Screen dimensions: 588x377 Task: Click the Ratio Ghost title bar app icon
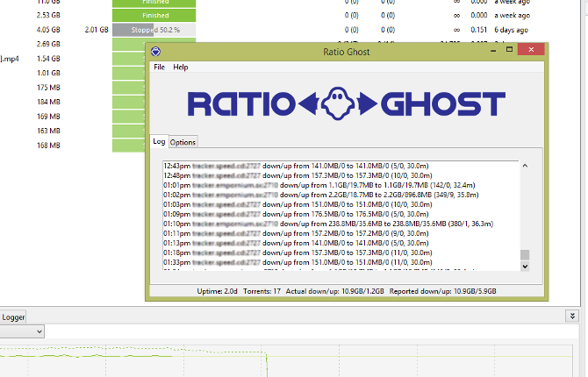coord(155,52)
